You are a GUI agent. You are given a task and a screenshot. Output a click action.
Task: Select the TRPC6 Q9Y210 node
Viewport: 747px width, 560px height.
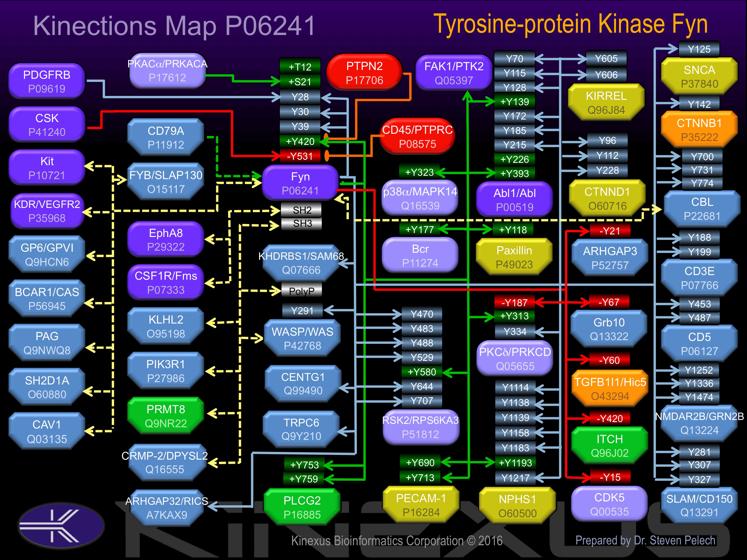[301, 429]
